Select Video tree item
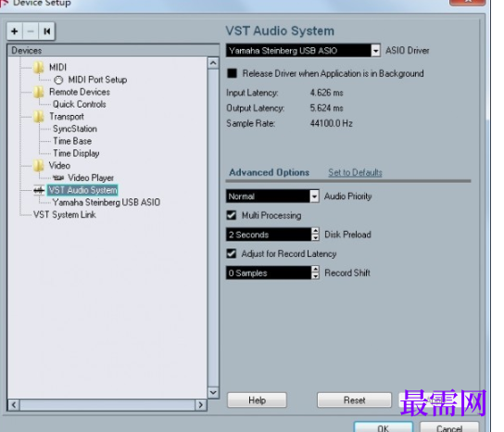The image size is (504, 432). coord(59,166)
